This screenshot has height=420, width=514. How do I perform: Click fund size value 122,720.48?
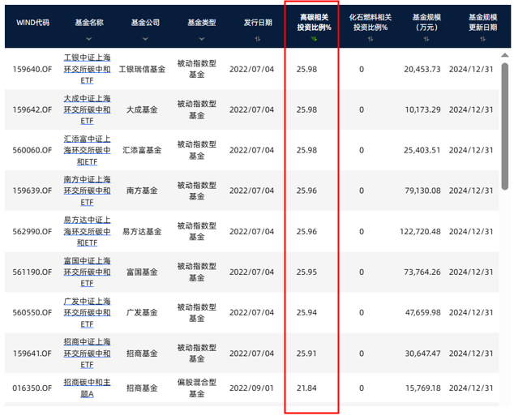(420, 232)
